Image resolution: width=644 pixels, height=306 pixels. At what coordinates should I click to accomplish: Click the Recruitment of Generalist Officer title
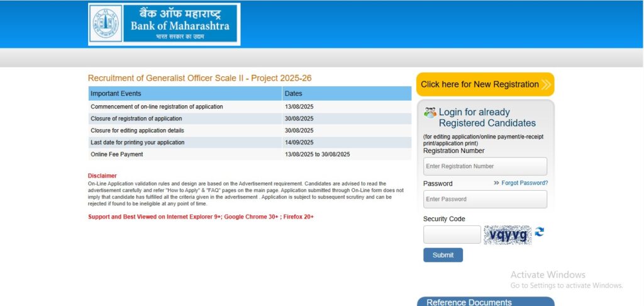(199, 78)
